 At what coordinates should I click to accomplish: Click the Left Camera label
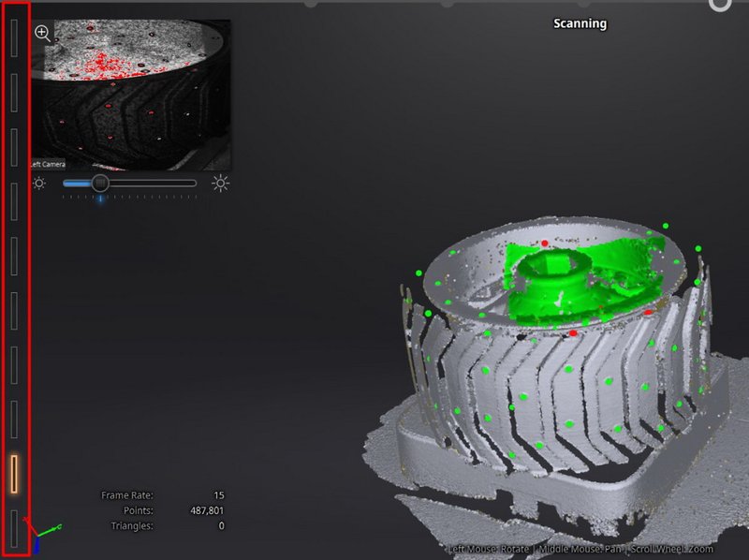click(x=49, y=165)
